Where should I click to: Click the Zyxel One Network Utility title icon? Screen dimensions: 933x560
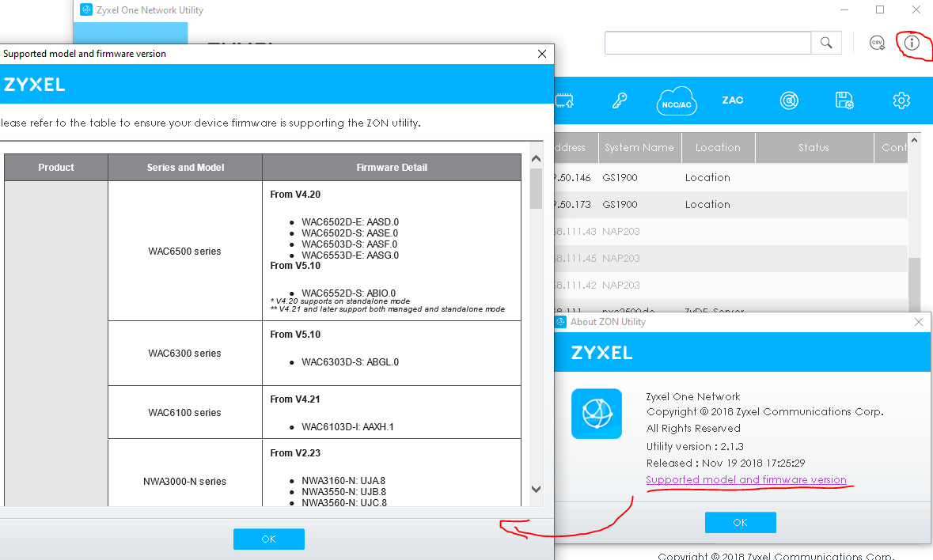pyautogui.click(x=86, y=9)
